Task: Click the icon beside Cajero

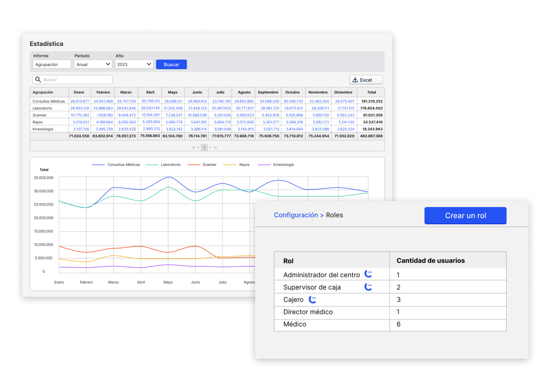Action: pyautogui.click(x=312, y=299)
